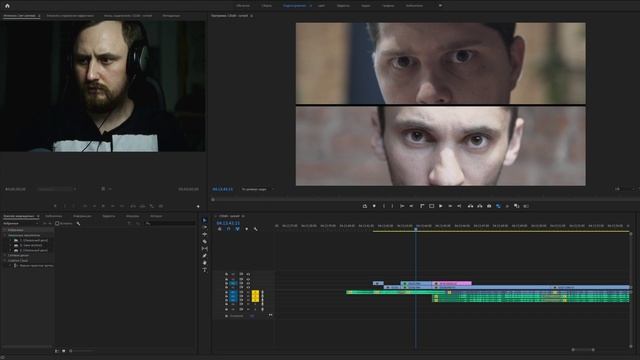The height and width of the screenshot is (360, 640).
Task: Open the Assembly workspace in top bar
Action: (267, 6)
